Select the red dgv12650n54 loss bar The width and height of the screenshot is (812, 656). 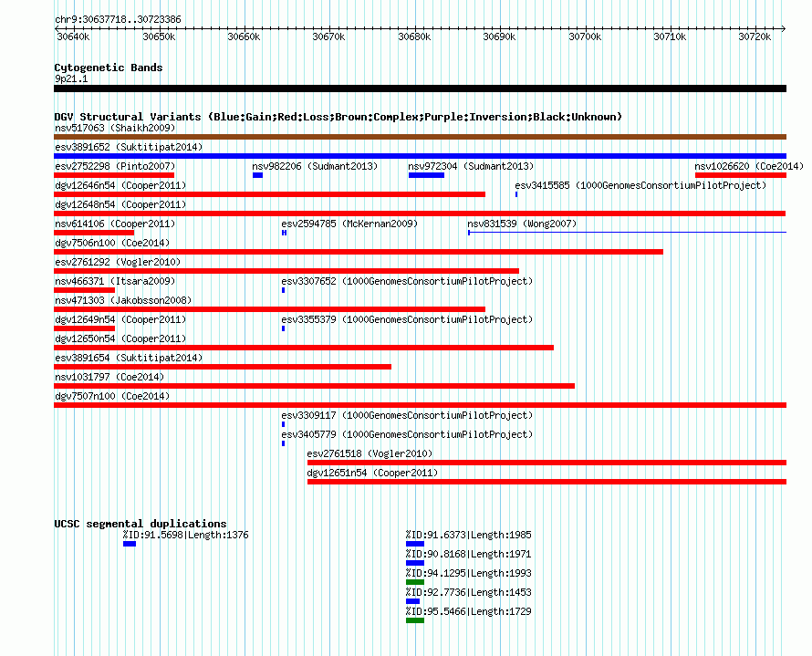coord(304,348)
